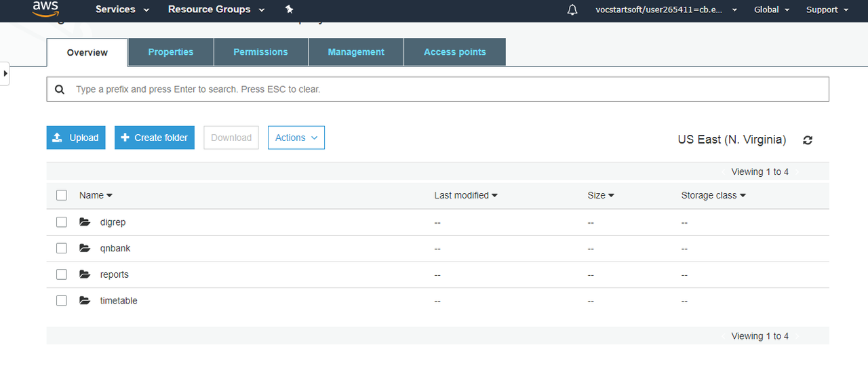Click the Create folder button
Viewport: 868px width, 374px height.
(155, 138)
